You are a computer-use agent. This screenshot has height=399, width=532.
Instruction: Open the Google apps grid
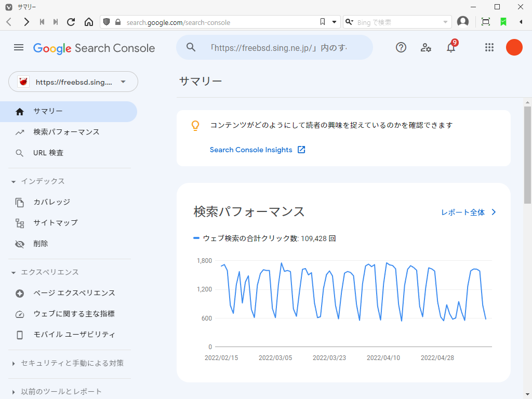489,47
